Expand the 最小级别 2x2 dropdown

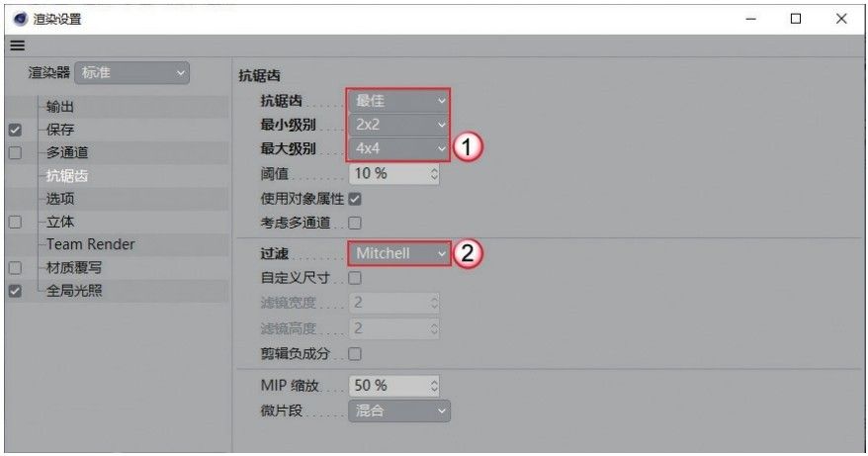399,125
